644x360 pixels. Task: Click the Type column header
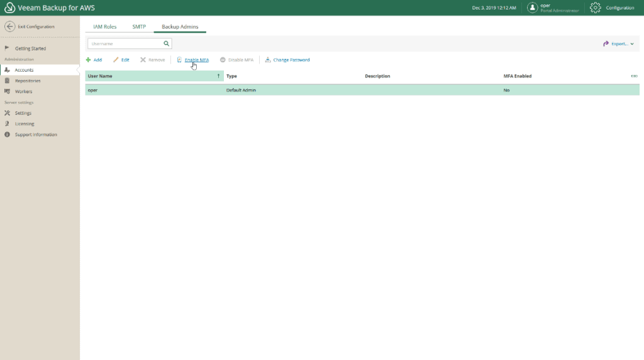pos(231,76)
